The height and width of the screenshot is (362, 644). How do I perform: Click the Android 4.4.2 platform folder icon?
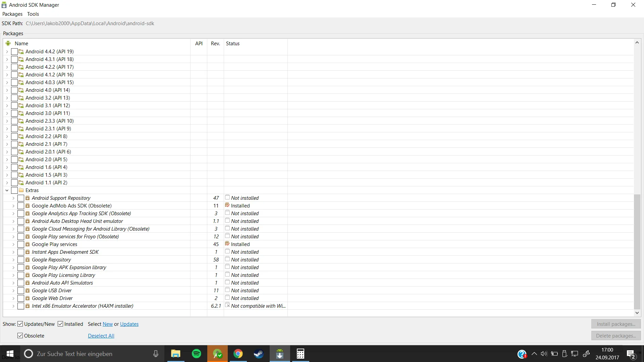pos(21,52)
